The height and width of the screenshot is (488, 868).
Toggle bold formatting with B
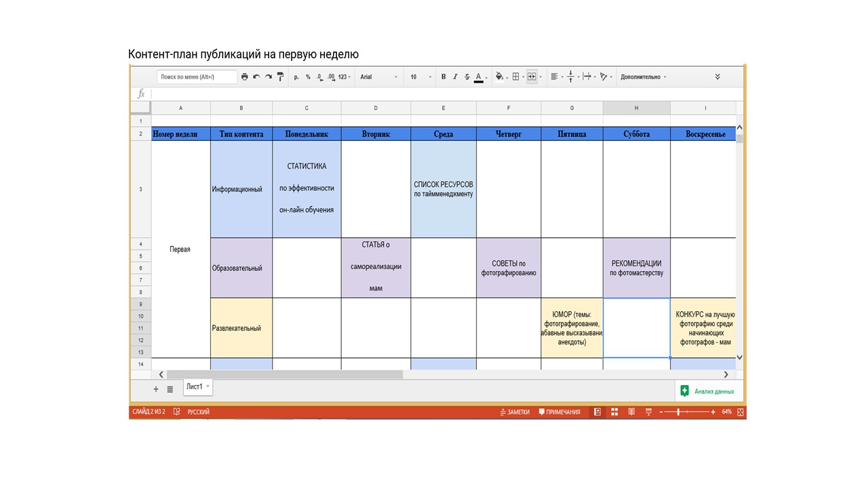click(x=443, y=77)
